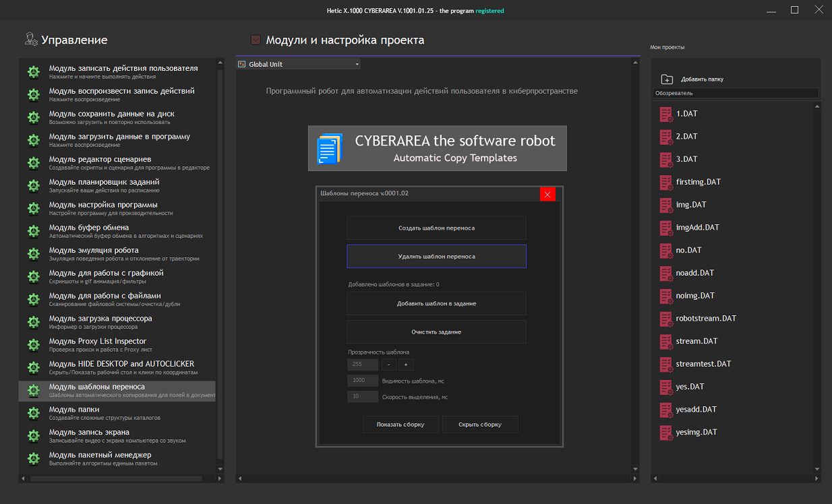Viewport: 832px width, 504px height.
Task: Click gear icon for module record user actions
Action: coord(33,72)
